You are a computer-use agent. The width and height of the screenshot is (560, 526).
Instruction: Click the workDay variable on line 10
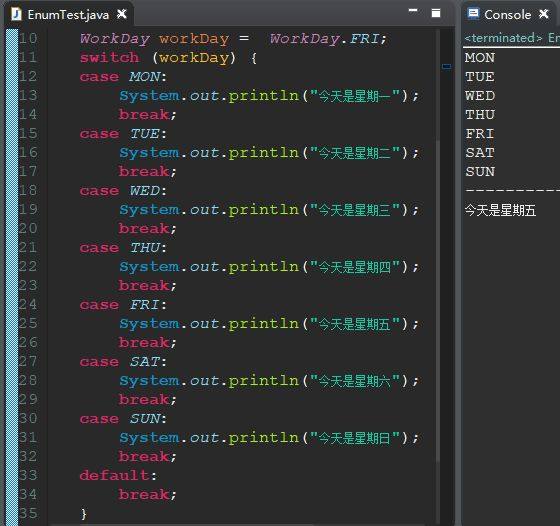[x=194, y=39]
